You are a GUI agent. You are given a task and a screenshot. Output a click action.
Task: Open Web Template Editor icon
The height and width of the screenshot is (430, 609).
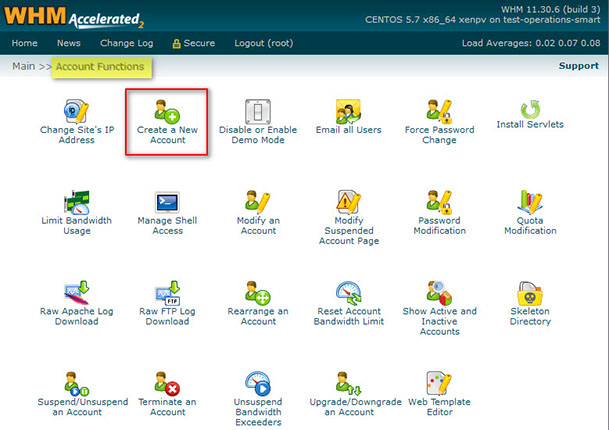(439, 385)
